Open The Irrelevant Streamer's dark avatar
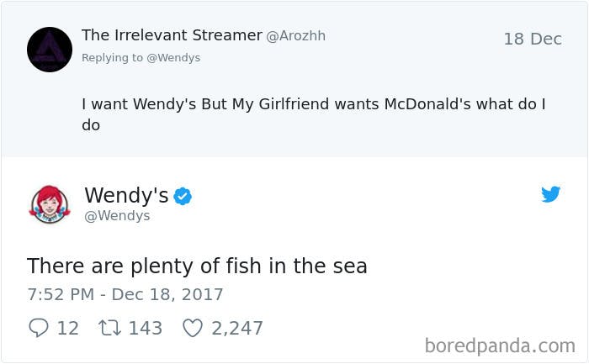 point(50,50)
